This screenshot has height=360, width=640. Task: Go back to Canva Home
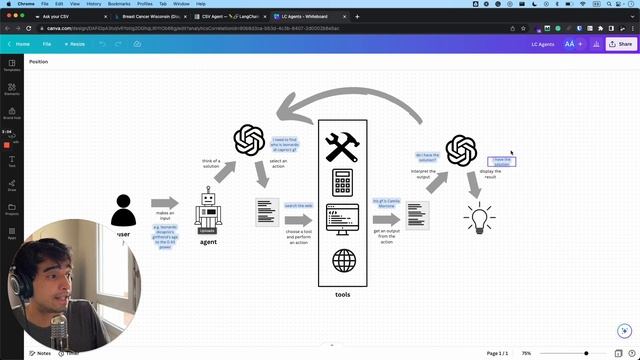click(19, 44)
